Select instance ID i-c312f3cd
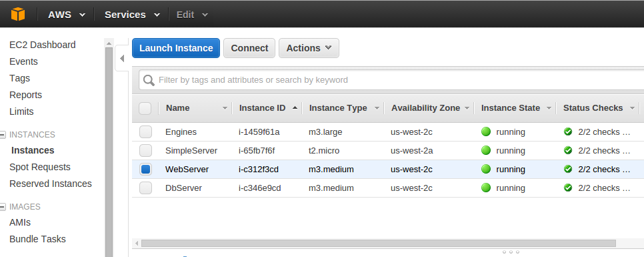The width and height of the screenshot is (644, 257). pos(259,169)
